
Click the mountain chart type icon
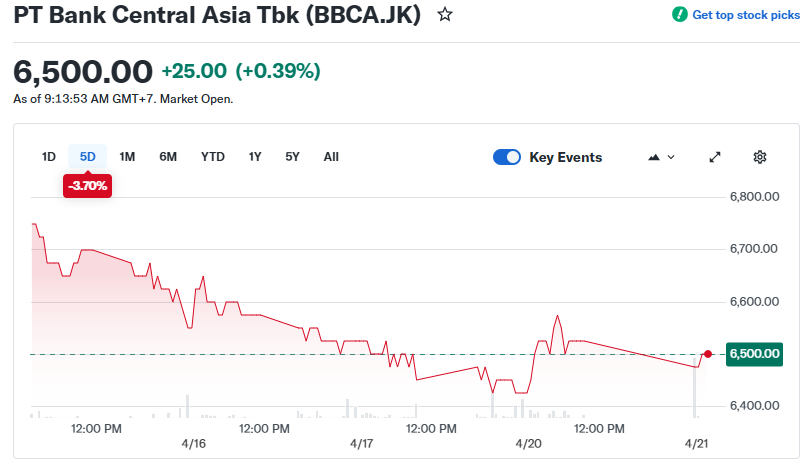655,157
